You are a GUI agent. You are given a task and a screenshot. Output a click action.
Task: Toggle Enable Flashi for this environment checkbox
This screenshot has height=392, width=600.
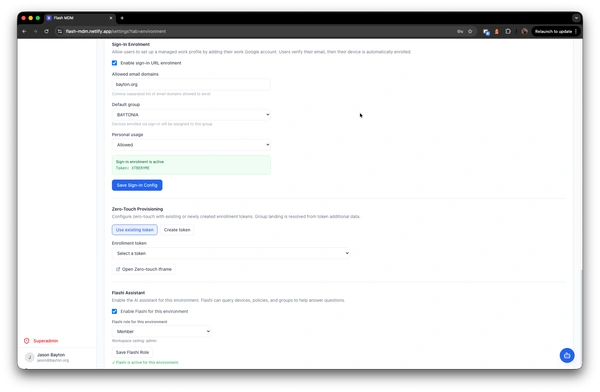point(114,311)
